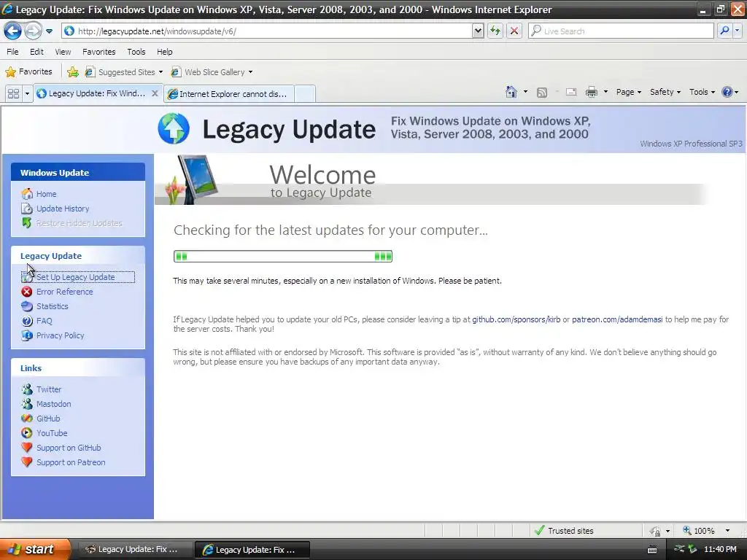Open the File menu

(13, 52)
